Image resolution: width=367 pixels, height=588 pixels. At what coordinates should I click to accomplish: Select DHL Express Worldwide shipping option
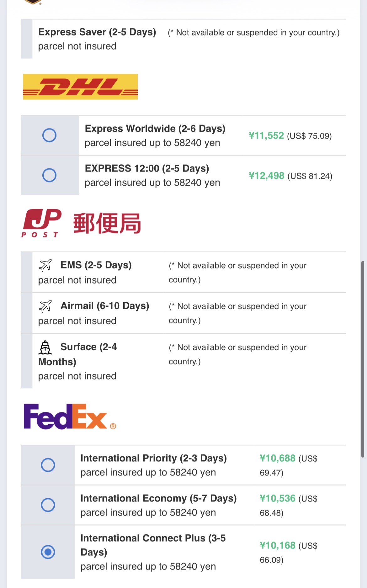(x=49, y=135)
